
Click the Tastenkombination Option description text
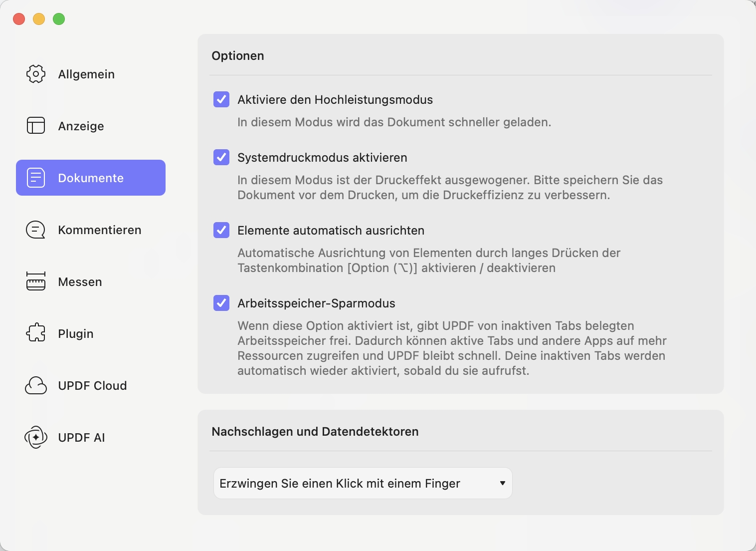pyautogui.click(x=429, y=261)
